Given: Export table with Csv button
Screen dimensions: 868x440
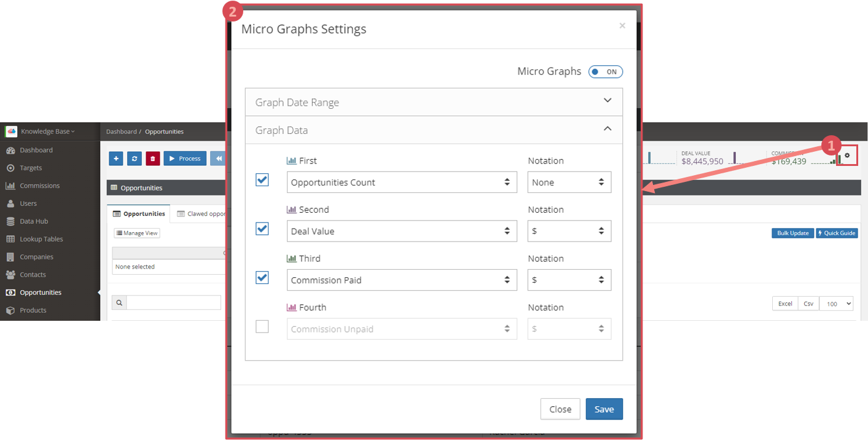Looking at the screenshot, I should 808,304.
